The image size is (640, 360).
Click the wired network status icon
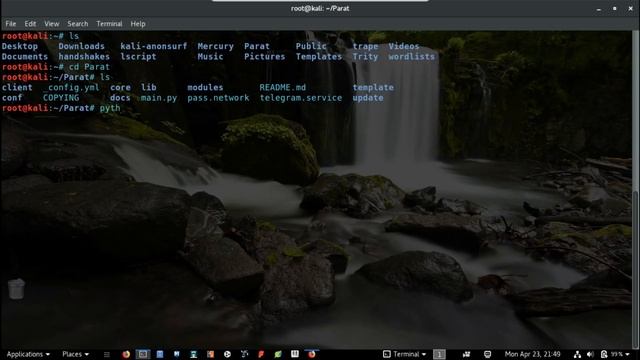click(577, 354)
